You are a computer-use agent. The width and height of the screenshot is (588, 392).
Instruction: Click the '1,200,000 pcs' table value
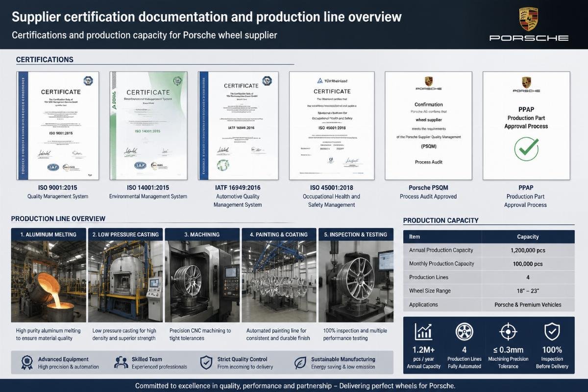(x=528, y=250)
